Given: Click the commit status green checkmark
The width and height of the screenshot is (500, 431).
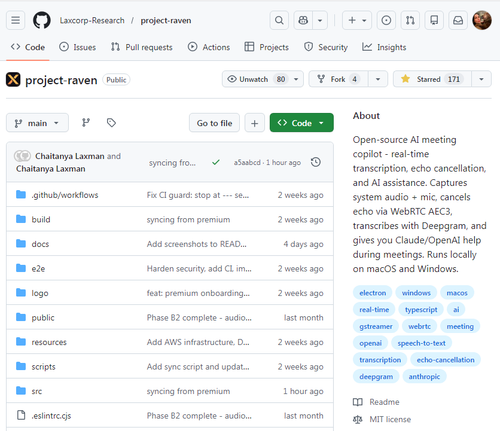Looking at the screenshot, I should tap(216, 162).
